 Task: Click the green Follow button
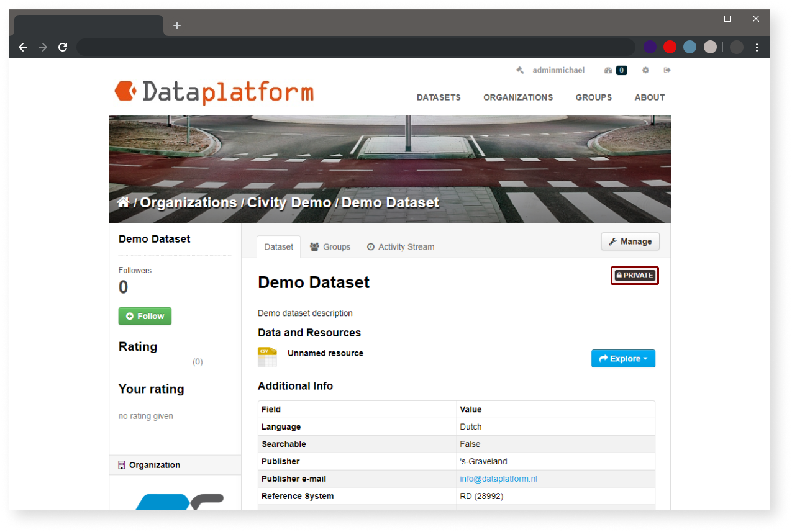point(145,316)
